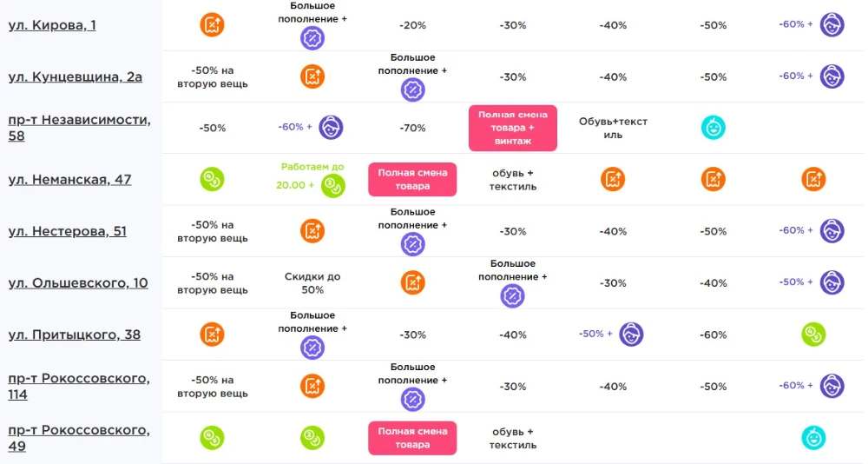This screenshot has width=868, height=464.
Task: Open the ул. Ольшевского, 10 store link
Action: coord(78,282)
